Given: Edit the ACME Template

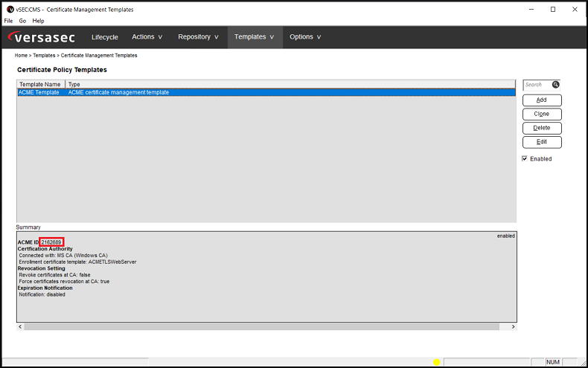Looking at the screenshot, I should (542, 142).
